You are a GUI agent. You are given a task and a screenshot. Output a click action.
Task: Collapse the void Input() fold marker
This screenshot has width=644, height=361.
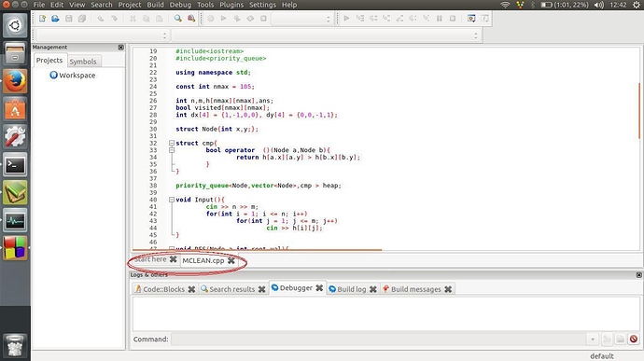coord(172,200)
